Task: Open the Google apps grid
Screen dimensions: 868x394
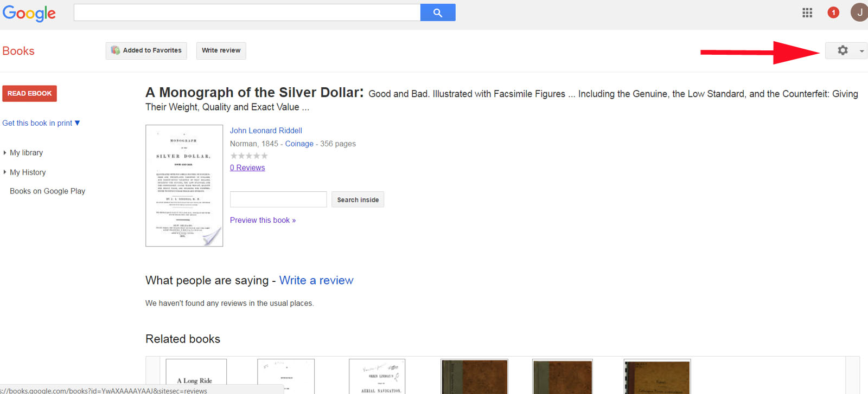Action: tap(807, 12)
